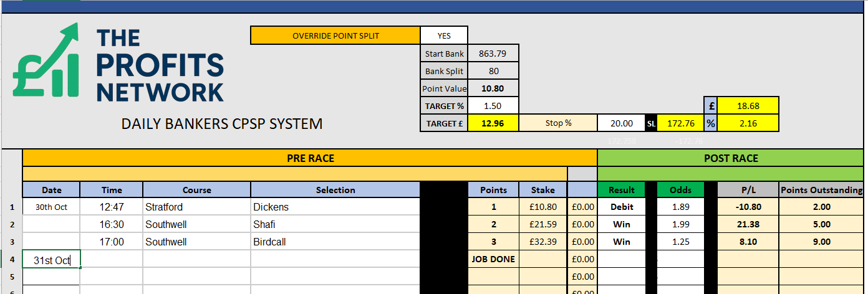
Task: Click the Start Bank value 863.79
Action: (493, 54)
